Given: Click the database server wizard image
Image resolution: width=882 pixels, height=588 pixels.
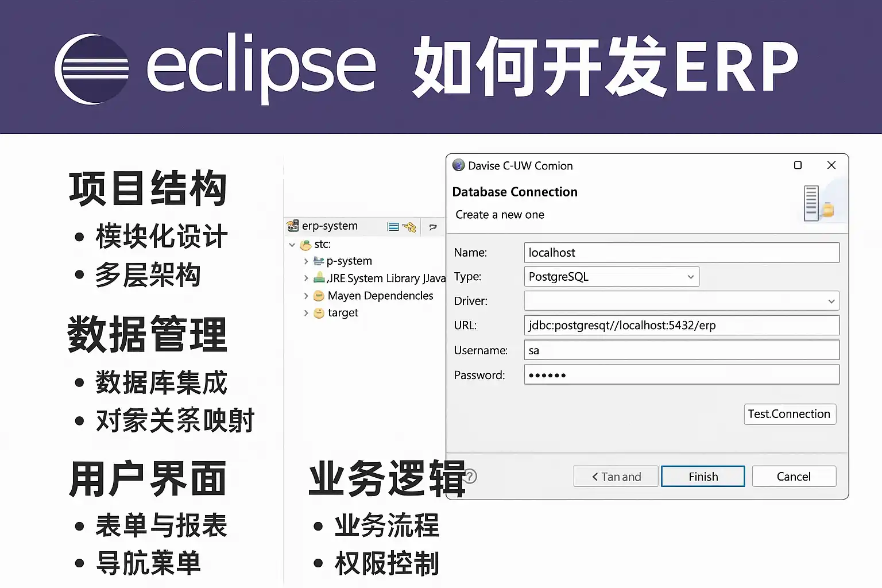Looking at the screenshot, I should pos(818,203).
